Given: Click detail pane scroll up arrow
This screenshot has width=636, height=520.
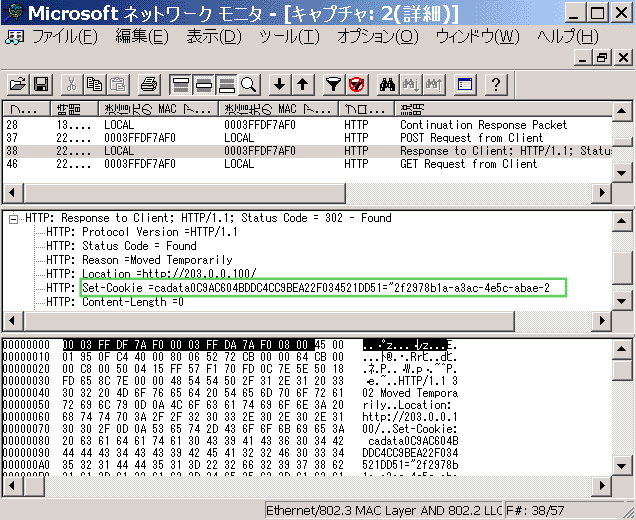Looking at the screenshot, I should point(622,221).
